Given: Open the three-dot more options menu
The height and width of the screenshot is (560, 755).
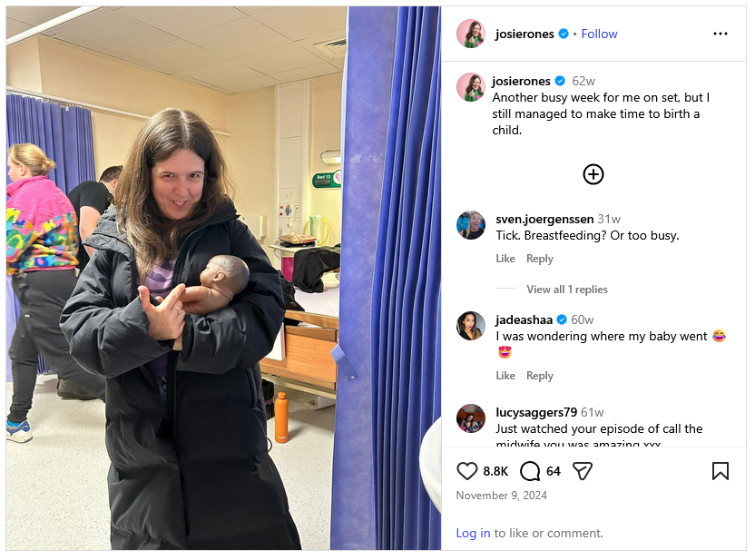Looking at the screenshot, I should [721, 34].
